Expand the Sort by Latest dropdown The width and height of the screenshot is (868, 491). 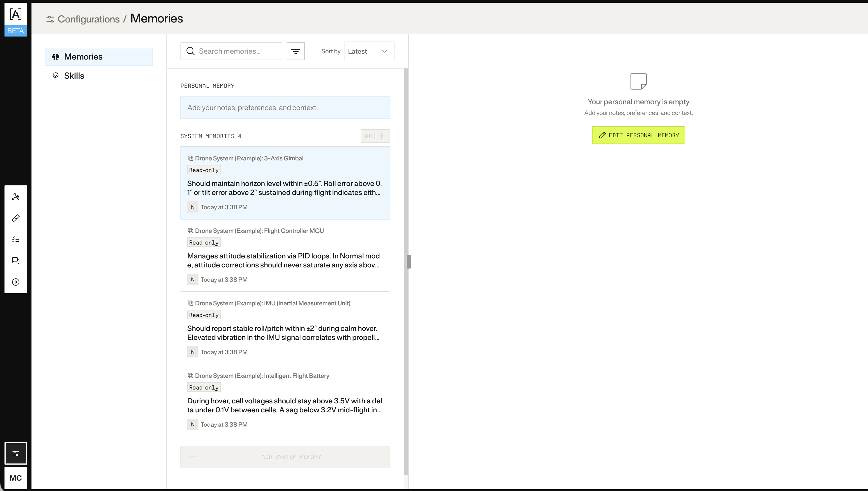369,51
